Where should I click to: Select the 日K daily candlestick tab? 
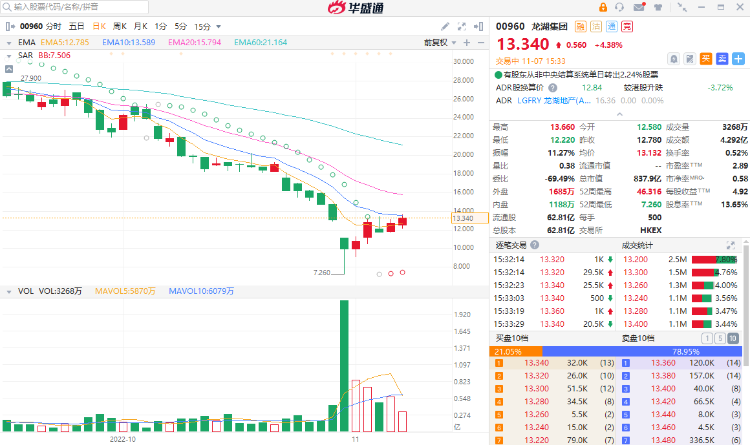(99, 26)
